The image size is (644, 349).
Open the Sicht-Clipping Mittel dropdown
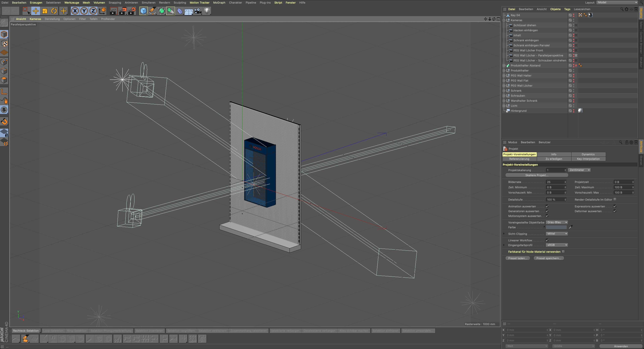(x=557, y=234)
